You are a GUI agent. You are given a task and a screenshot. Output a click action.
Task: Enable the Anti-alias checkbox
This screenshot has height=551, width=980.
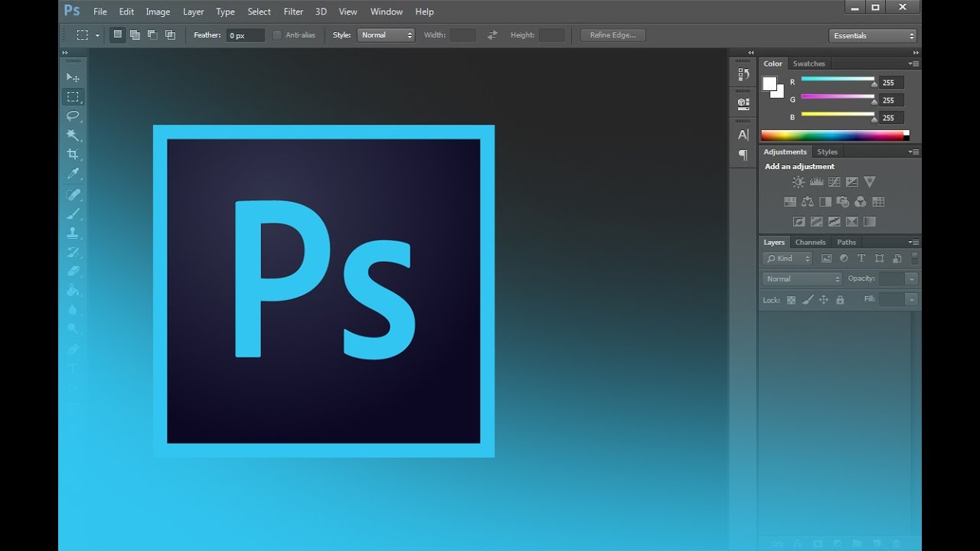pyautogui.click(x=277, y=35)
